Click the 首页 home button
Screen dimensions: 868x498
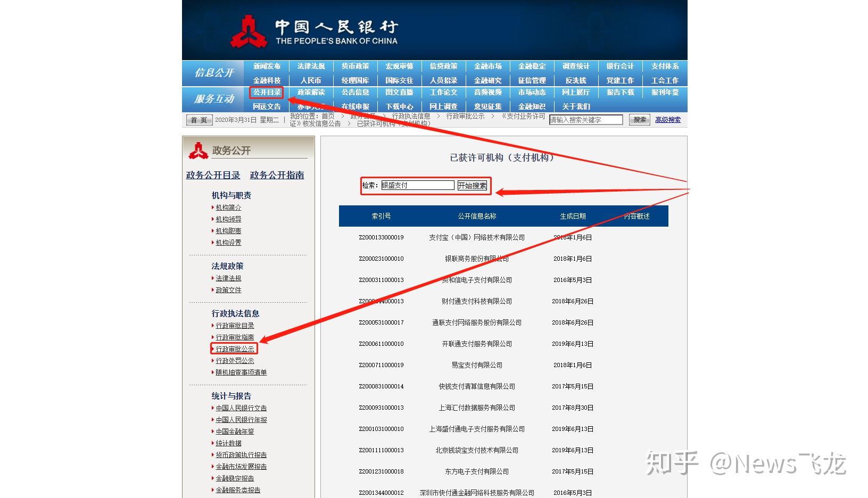(199, 120)
